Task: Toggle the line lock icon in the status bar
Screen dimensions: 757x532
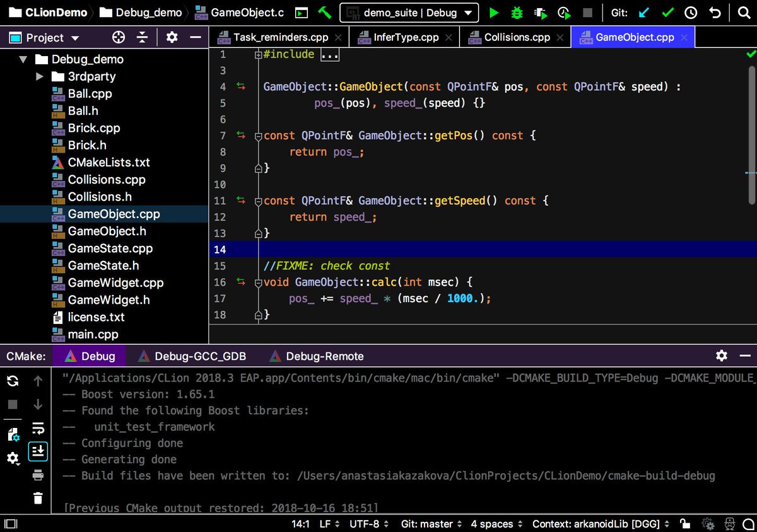Action: (685, 523)
